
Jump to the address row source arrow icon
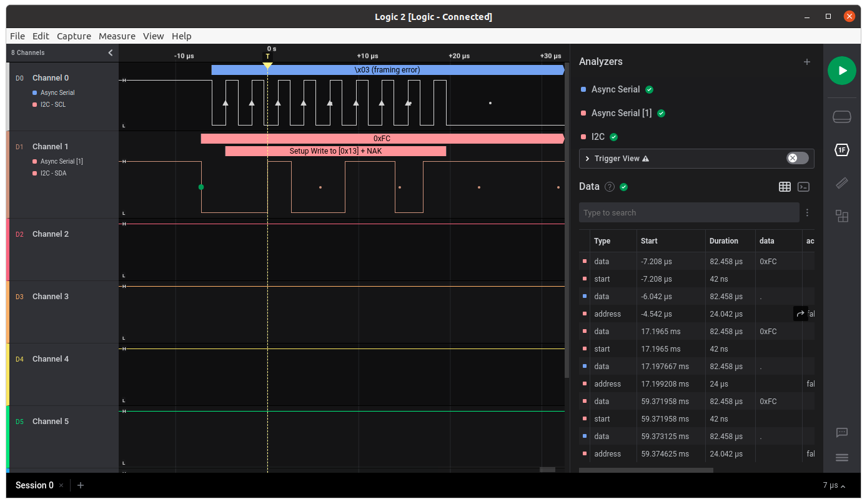coord(800,314)
